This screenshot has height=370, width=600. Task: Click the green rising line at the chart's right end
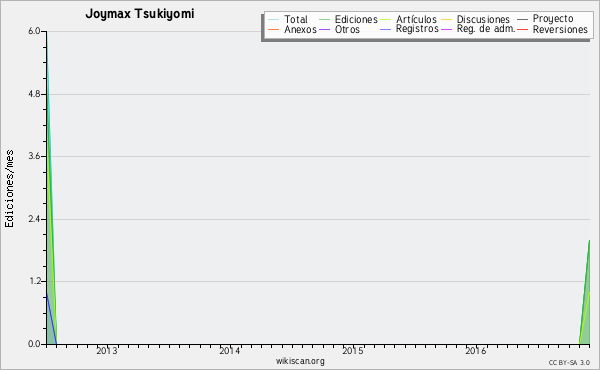[585, 291]
